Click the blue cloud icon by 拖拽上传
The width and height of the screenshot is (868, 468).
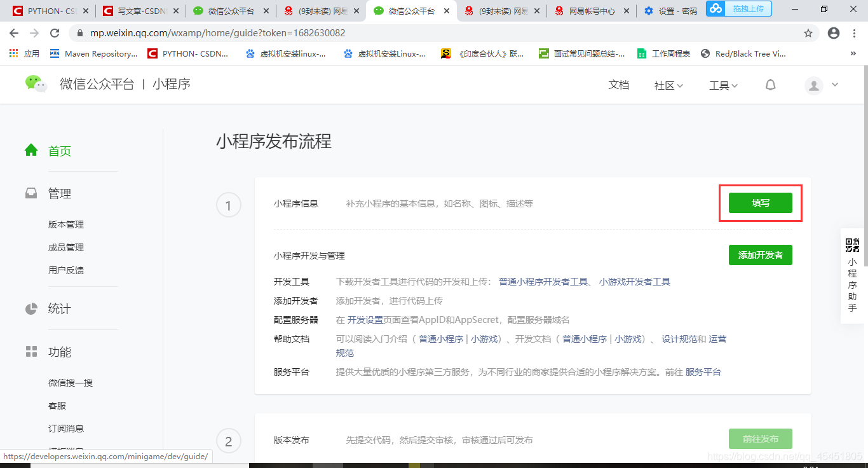(x=716, y=8)
